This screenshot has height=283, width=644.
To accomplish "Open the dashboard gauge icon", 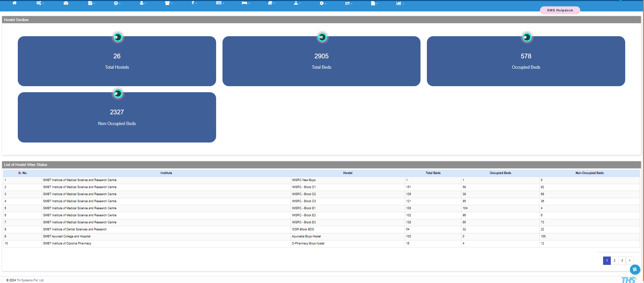I will (x=66, y=3).
